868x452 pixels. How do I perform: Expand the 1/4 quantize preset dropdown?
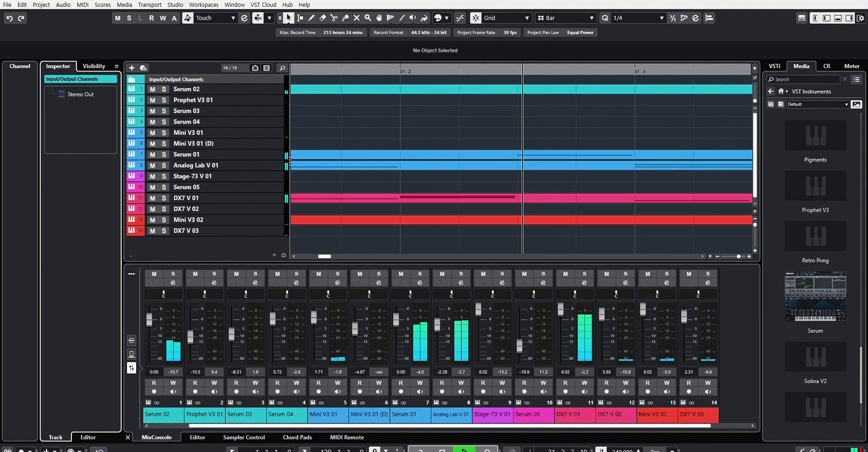661,18
